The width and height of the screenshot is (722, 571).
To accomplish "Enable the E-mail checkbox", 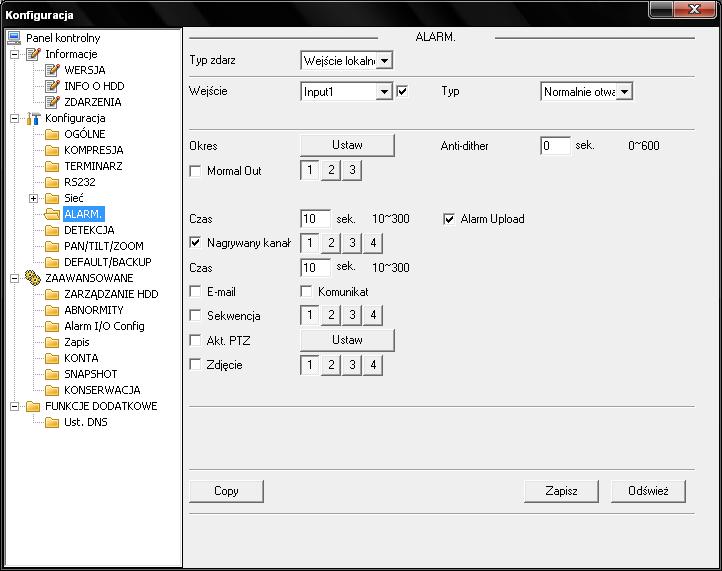I will [196, 292].
